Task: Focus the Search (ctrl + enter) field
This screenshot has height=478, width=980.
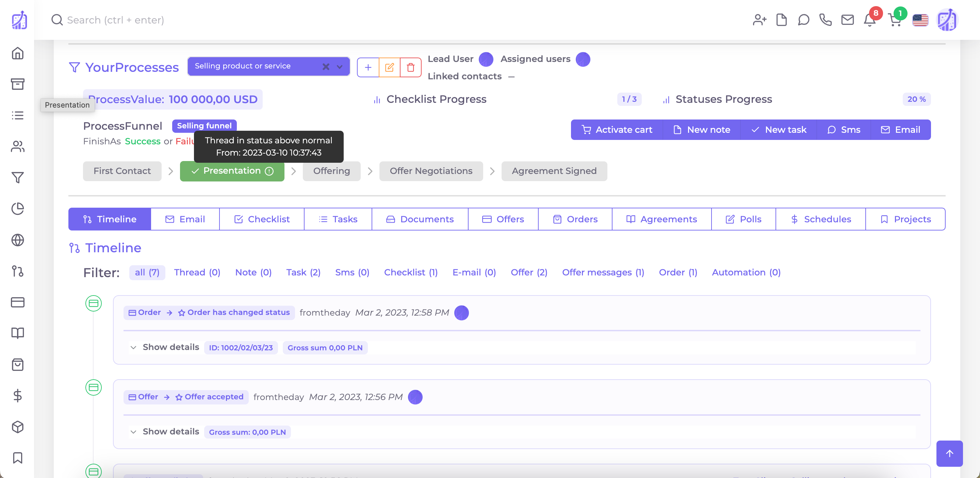Action: pyautogui.click(x=116, y=20)
